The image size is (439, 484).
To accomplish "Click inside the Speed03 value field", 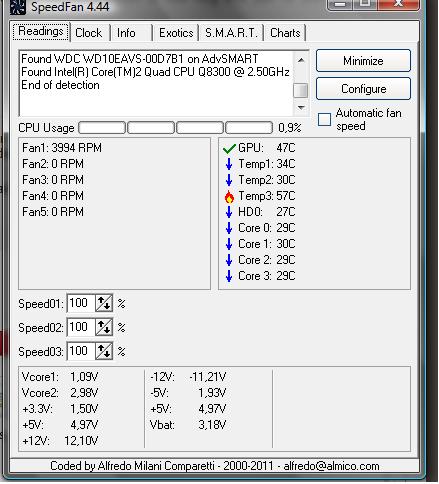I will pos(81,351).
